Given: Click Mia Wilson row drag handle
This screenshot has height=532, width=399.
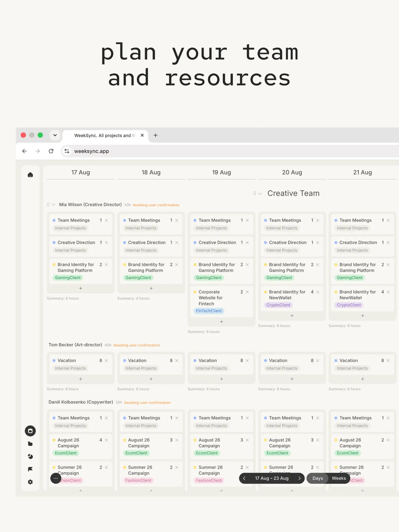Looking at the screenshot, I should [48, 205].
